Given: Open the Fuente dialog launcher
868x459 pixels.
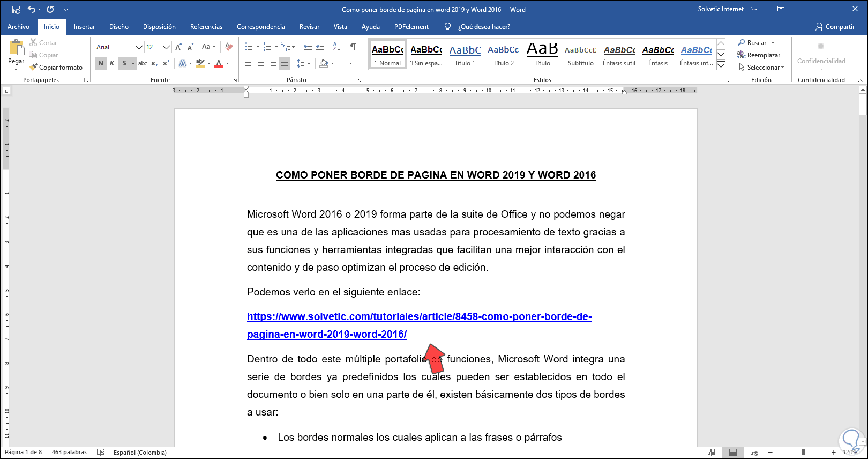Looking at the screenshot, I should (x=235, y=80).
